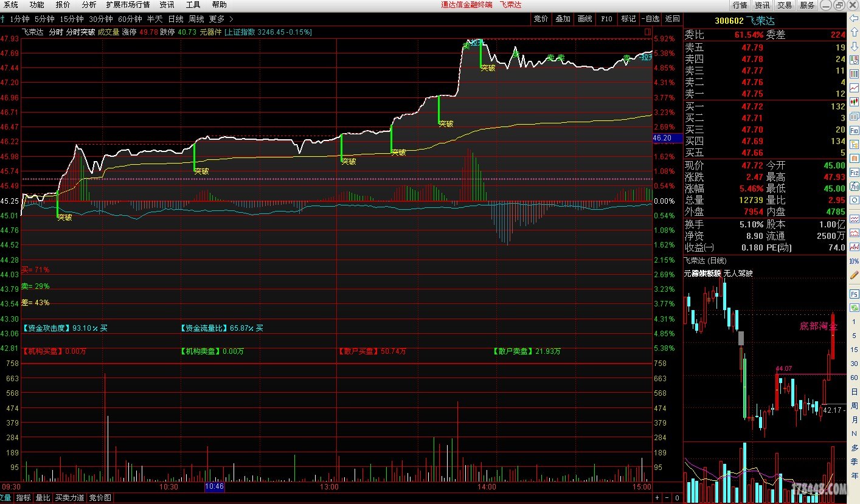The height and width of the screenshot is (504, 860).
Task: Select the 15-minute period in sidebar
Action: 854,349
